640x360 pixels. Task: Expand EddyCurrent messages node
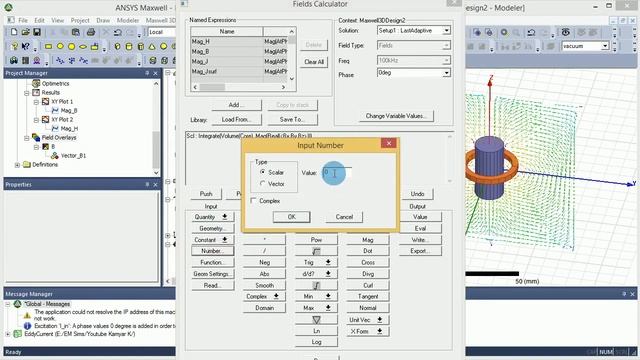tap(8, 334)
